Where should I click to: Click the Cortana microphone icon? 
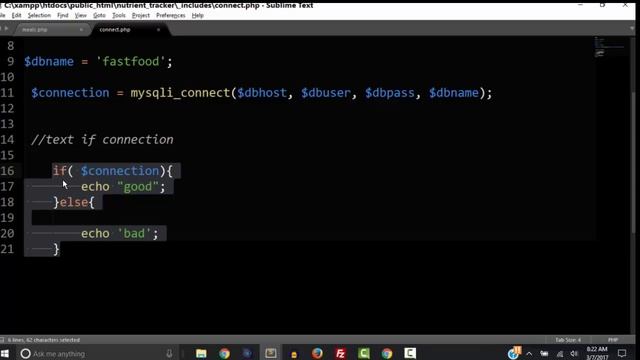(x=169, y=353)
